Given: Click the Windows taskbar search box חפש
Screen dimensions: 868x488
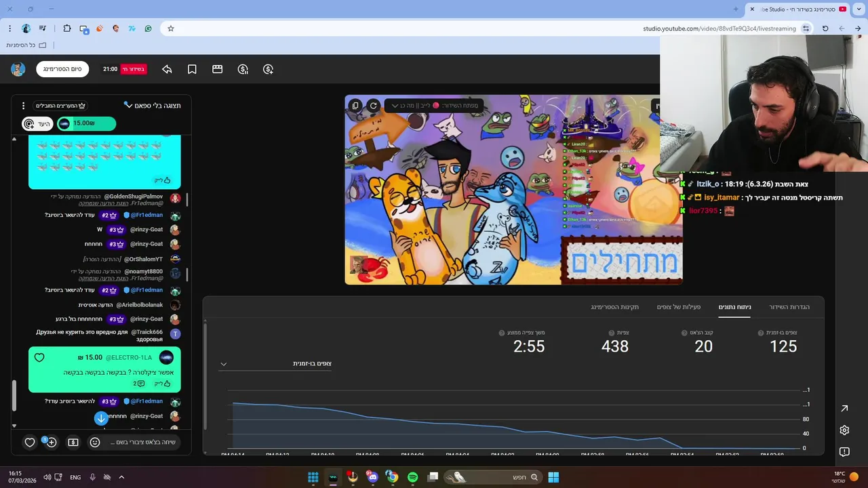Looking at the screenshot, I should click(493, 477).
